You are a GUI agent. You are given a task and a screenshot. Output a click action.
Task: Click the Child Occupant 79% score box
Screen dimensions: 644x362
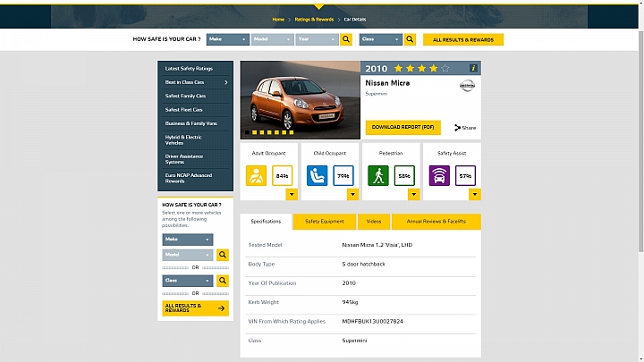tap(343, 176)
